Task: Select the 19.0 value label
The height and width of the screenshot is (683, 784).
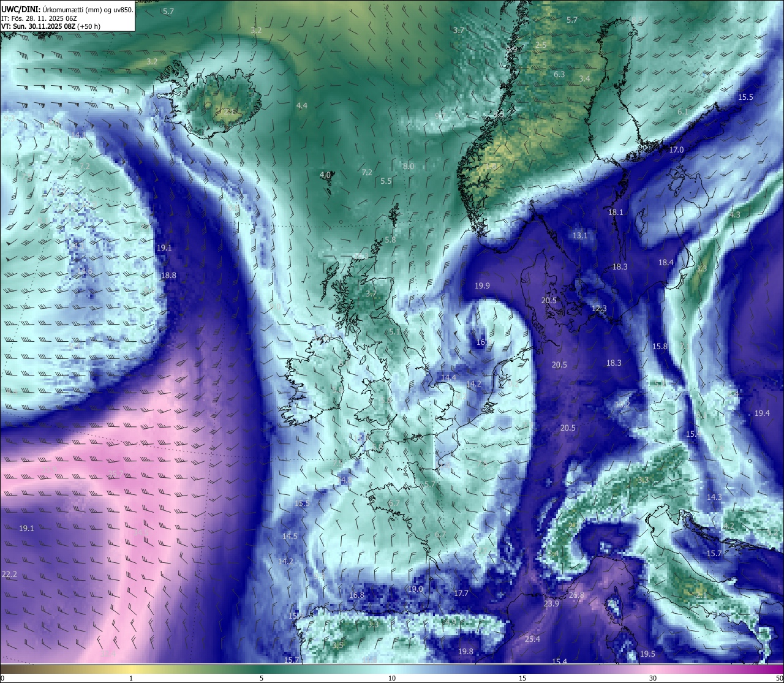Action: 415,589
